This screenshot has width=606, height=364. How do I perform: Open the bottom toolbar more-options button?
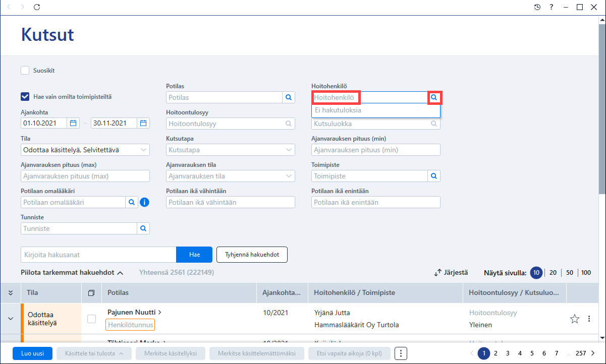tap(401, 353)
